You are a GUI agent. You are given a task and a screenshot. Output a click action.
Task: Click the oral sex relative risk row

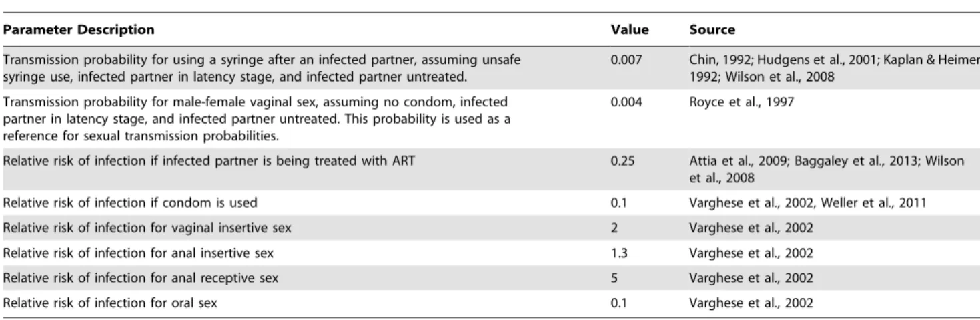pos(490,303)
